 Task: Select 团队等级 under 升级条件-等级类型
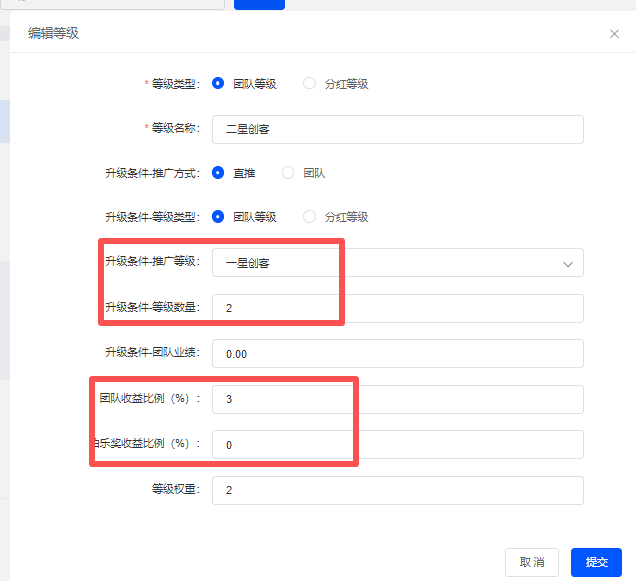[219, 216]
